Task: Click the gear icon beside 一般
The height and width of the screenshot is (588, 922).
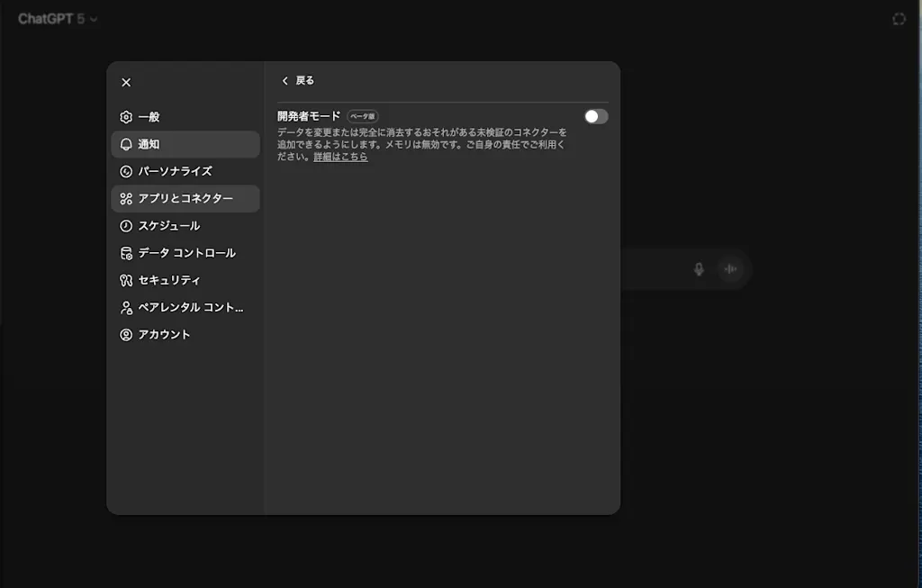Action: coord(126,117)
